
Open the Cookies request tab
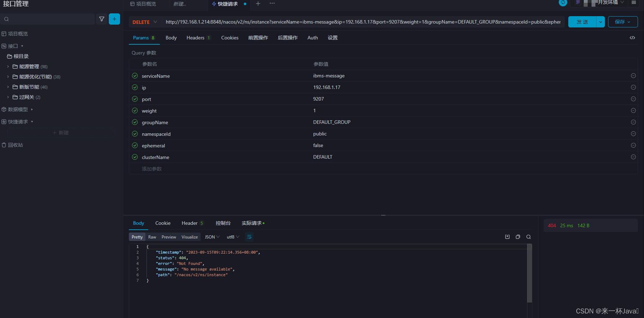[230, 38]
